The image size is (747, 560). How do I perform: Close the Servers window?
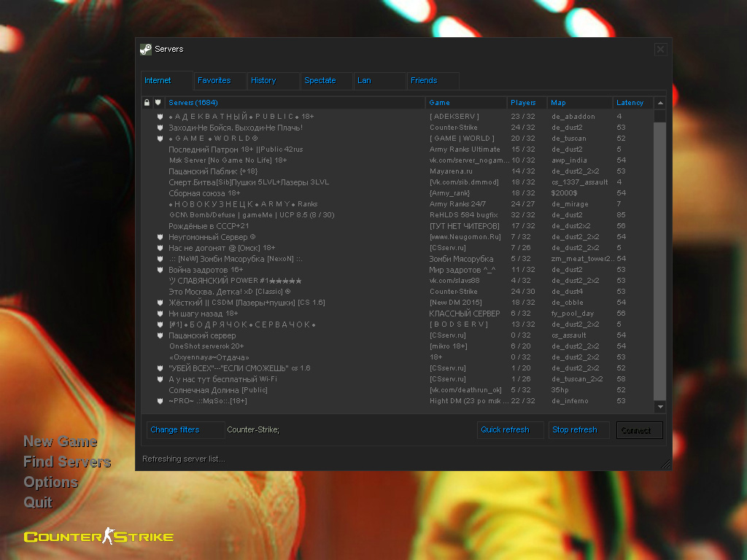661,50
